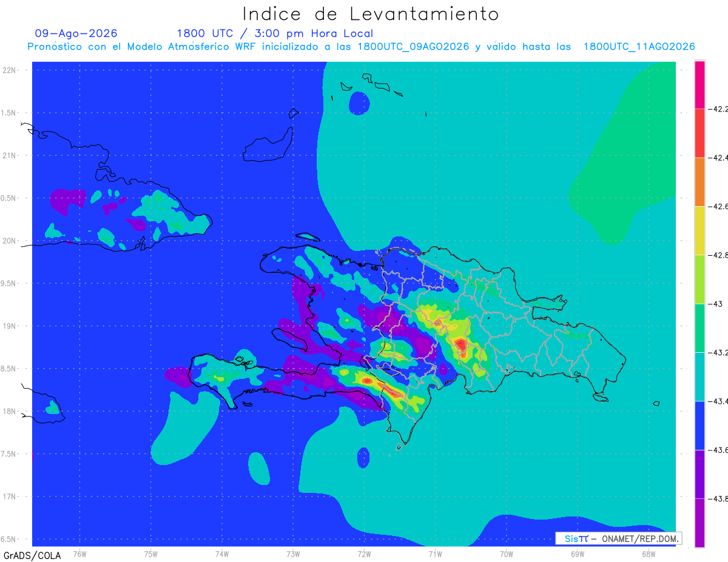728x562 pixels.
Task: Click the magenta swatch at legend top
Action: (x=699, y=85)
